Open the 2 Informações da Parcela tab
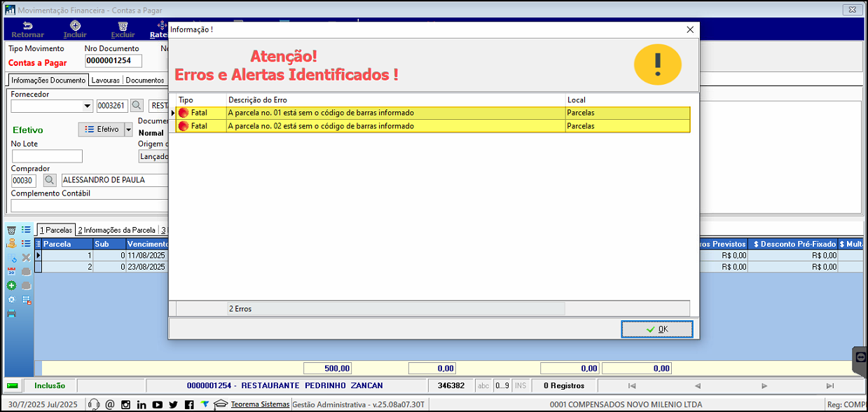The width and height of the screenshot is (868, 412). pyautogui.click(x=117, y=230)
